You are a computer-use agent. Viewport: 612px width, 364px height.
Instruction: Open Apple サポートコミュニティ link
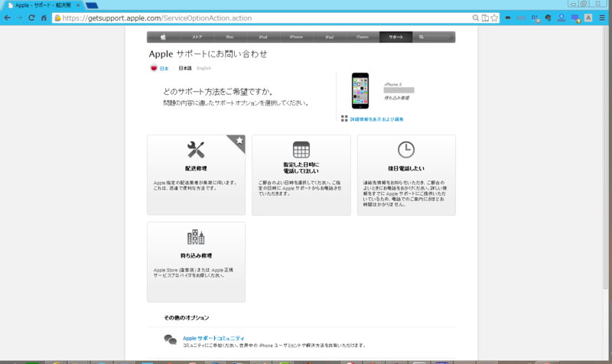point(213,338)
